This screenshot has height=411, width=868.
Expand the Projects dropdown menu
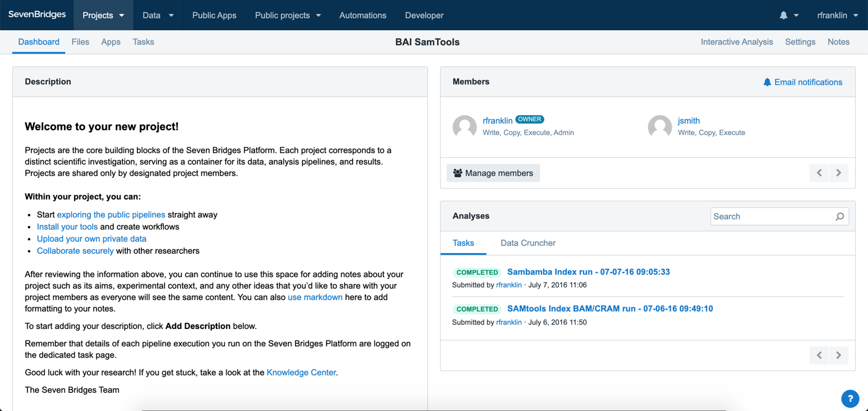[103, 15]
